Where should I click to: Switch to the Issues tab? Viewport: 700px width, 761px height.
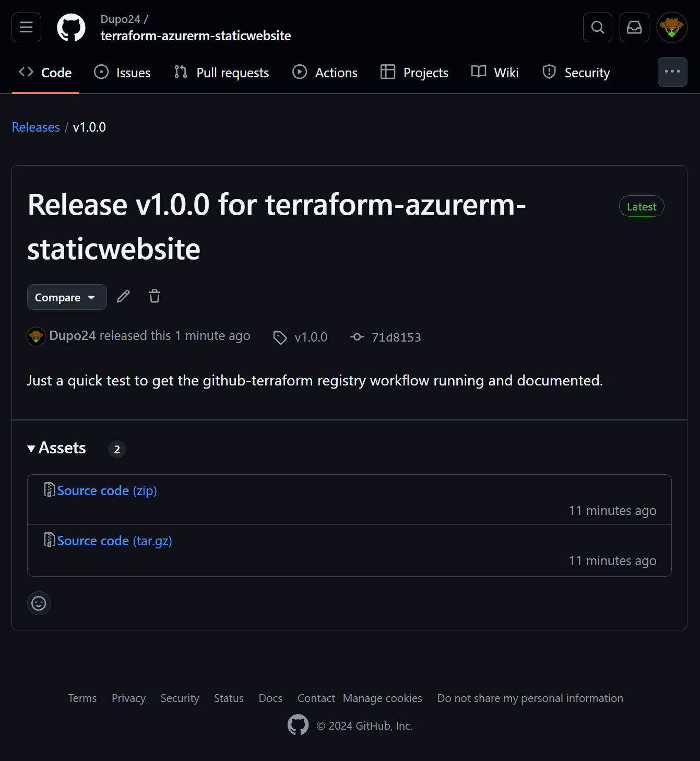tap(122, 73)
